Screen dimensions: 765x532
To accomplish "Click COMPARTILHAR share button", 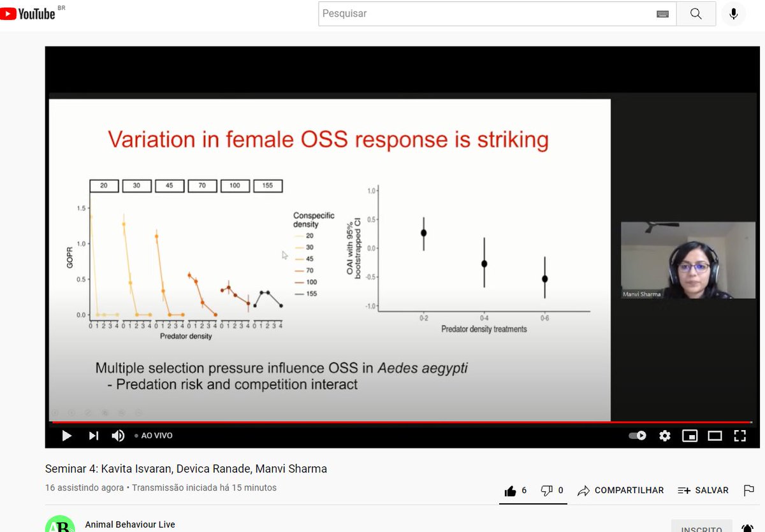I will click(x=620, y=491).
